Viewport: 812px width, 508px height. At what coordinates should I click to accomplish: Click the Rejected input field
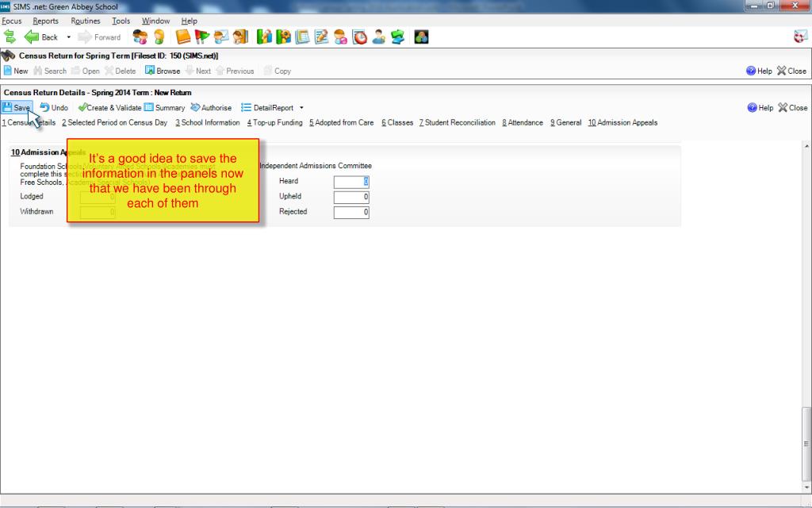[x=351, y=212]
